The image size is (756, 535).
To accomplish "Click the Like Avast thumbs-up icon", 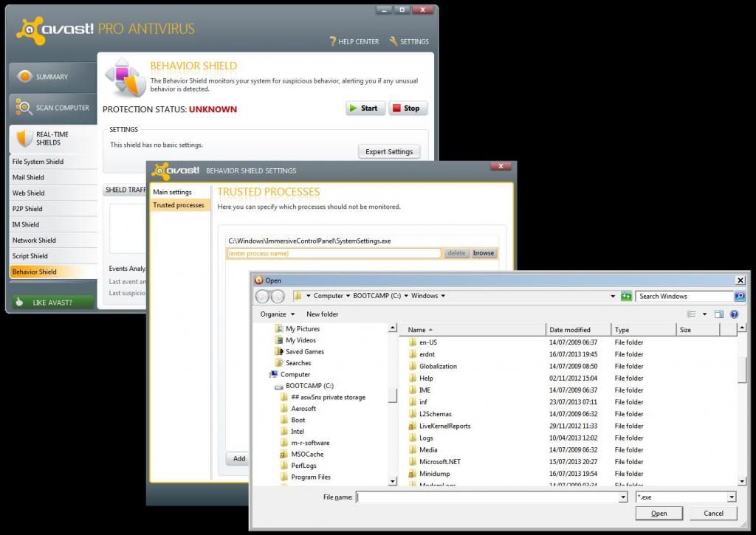I will tap(19, 303).
